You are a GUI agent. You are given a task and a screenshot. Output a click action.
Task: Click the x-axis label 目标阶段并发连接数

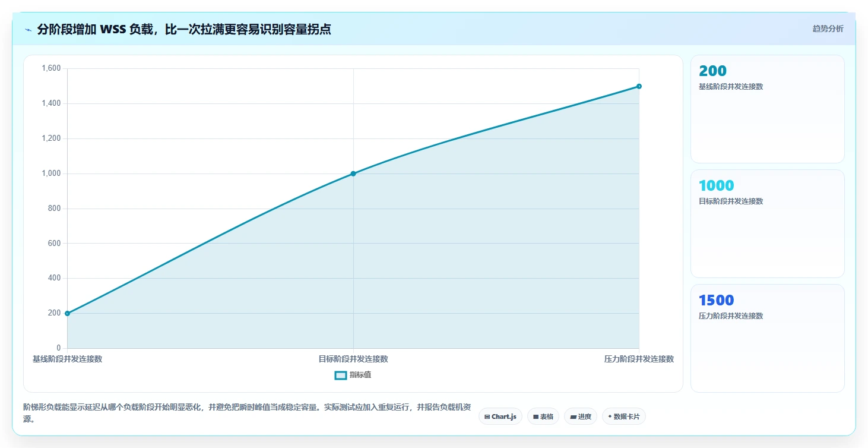(353, 359)
